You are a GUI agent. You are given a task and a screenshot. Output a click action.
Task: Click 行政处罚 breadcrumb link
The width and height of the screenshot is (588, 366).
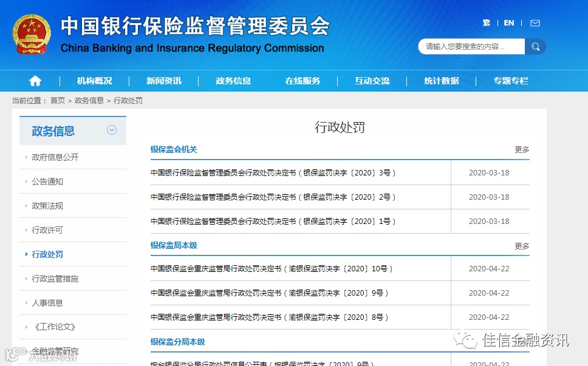128,100
